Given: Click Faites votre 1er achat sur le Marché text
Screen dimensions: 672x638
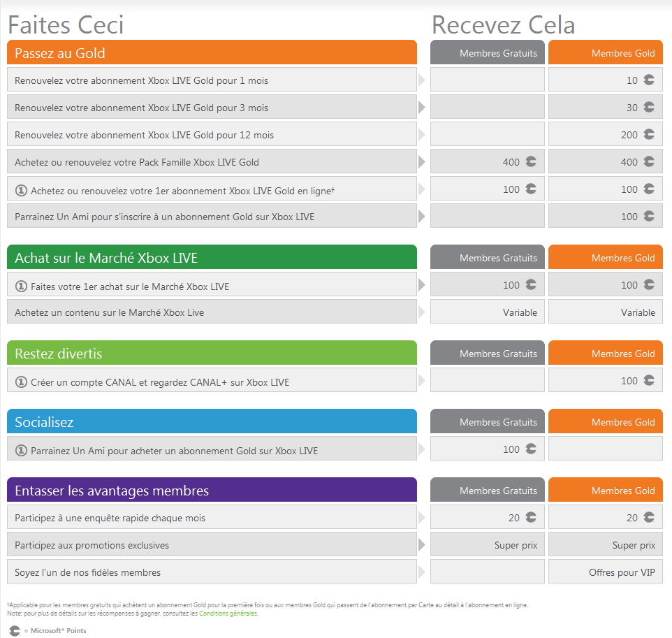Looking at the screenshot, I should pyautogui.click(x=130, y=287).
